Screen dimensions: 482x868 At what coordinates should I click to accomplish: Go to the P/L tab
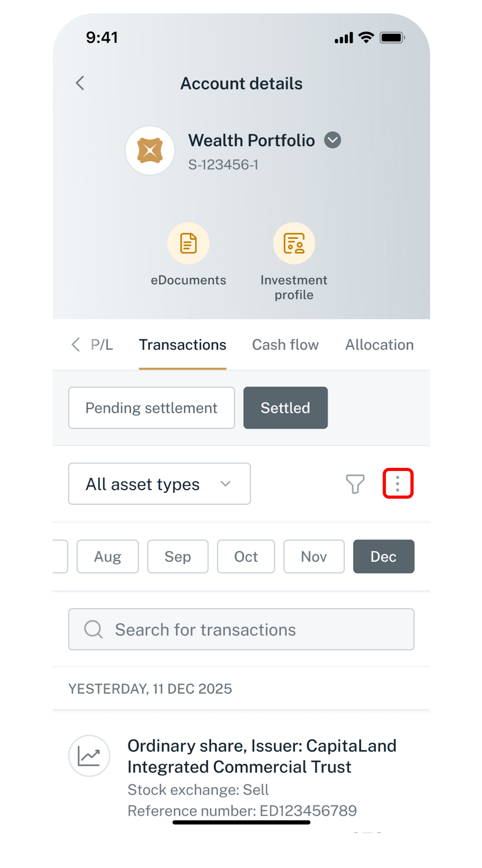click(102, 345)
